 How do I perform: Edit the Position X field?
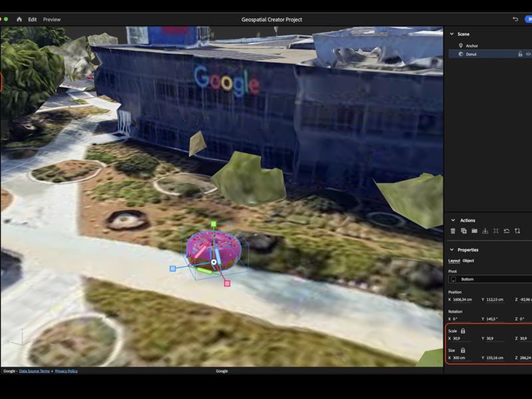point(462,300)
